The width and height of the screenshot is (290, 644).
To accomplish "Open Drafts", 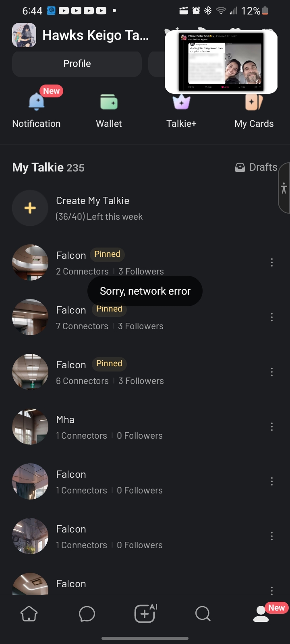I will point(256,167).
